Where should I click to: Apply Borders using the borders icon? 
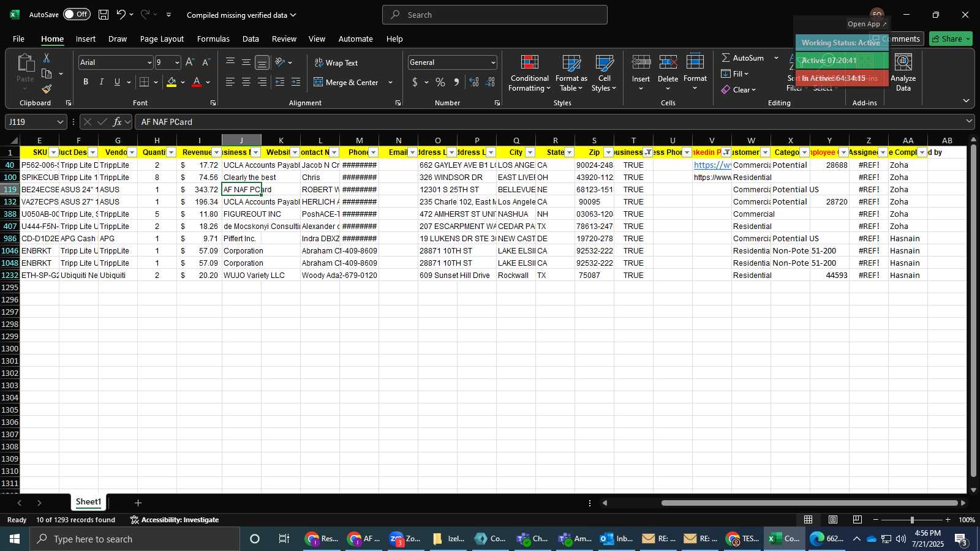pos(145,82)
